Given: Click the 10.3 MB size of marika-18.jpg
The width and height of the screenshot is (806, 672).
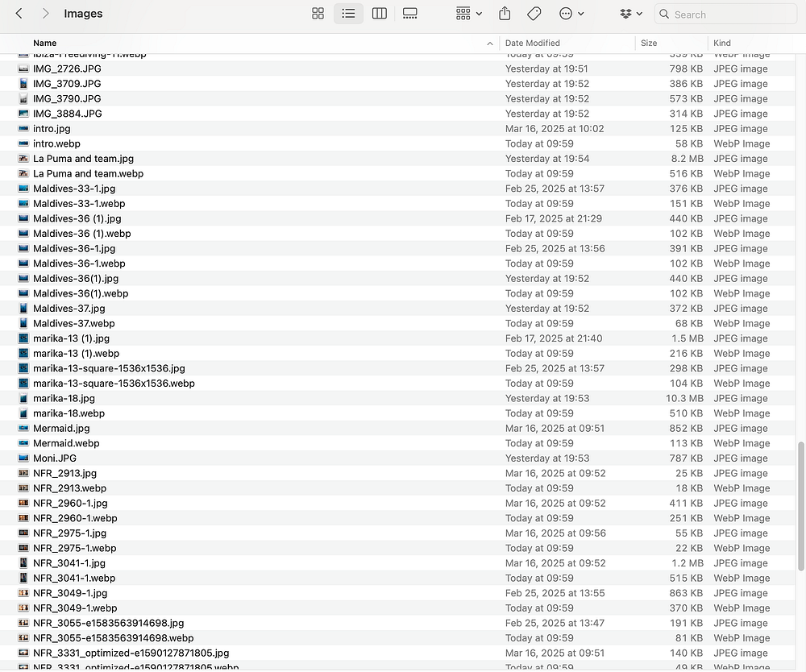Looking at the screenshot, I should pyautogui.click(x=684, y=398).
